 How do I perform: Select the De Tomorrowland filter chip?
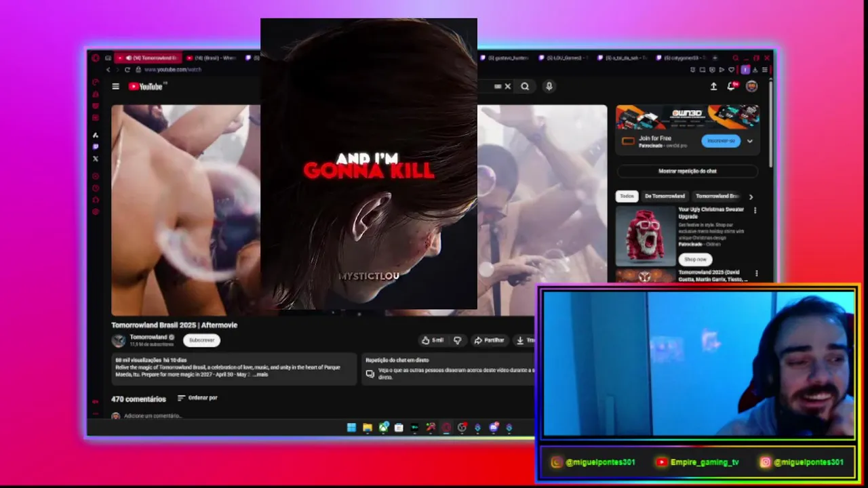tap(665, 196)
